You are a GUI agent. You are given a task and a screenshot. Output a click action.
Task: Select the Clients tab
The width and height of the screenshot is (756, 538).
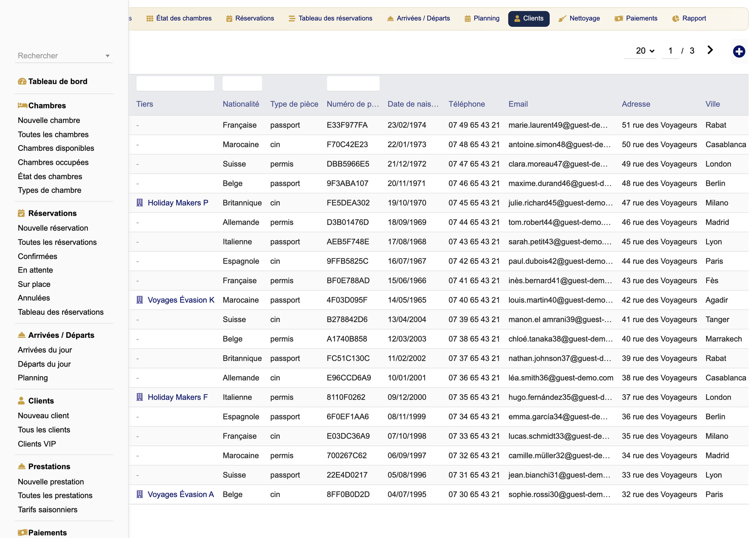pyautogui.click(x=529, y=19)
